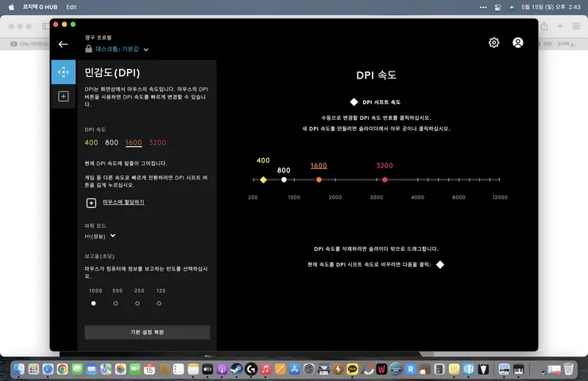Open Launchpad in the dock

33,369
